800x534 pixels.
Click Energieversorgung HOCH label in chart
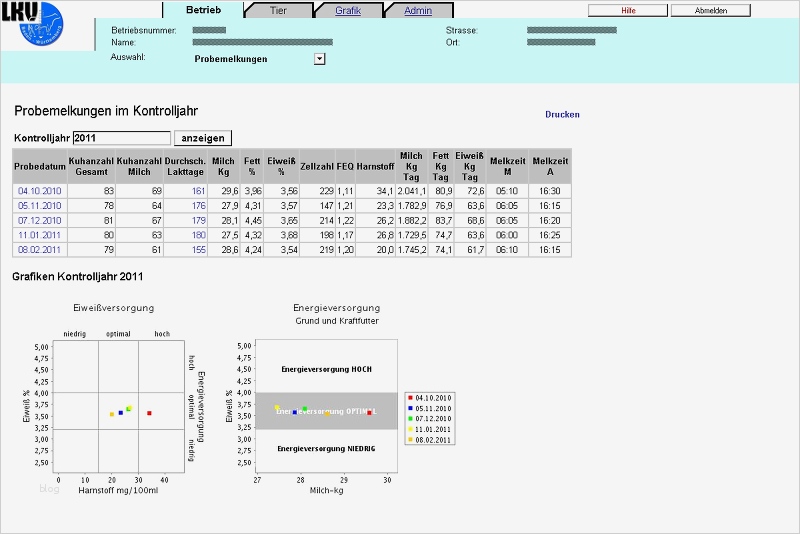[x=327, y=369]
